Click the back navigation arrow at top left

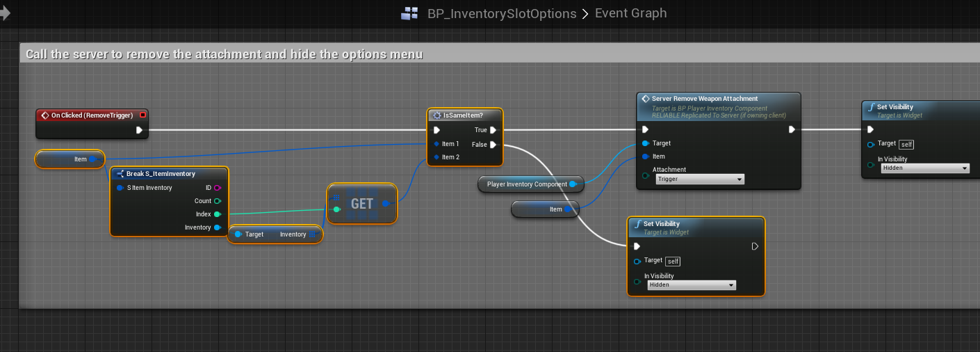click(x=5, y=13)
